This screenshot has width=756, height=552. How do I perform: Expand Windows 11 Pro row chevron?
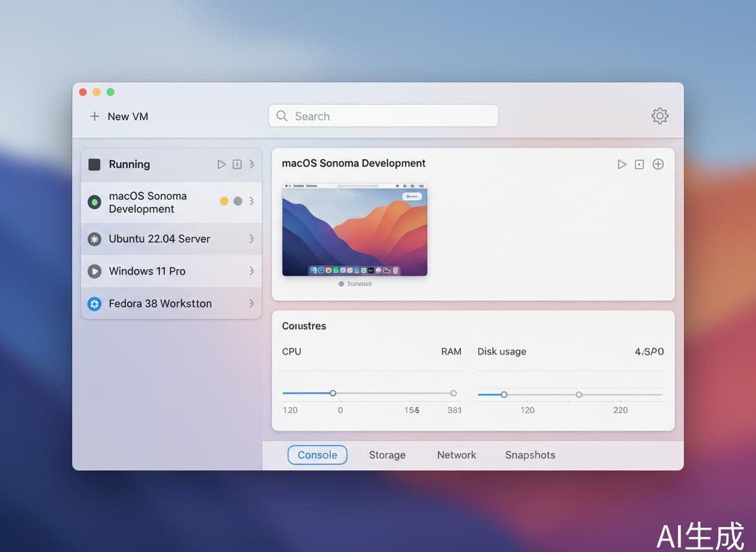(252, 271)
